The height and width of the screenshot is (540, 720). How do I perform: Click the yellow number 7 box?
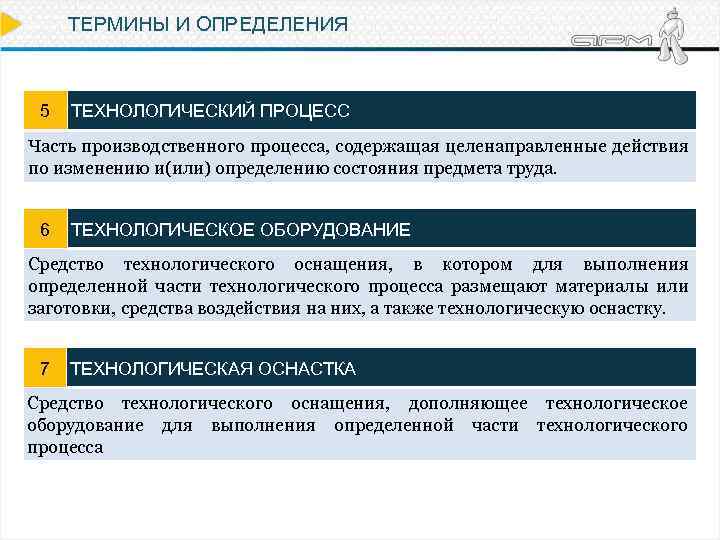[x=45, y=367]
